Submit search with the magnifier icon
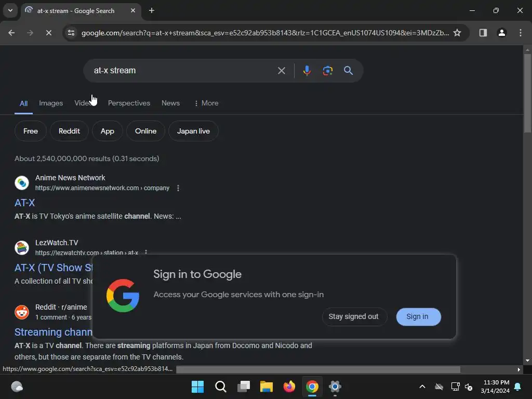 pyautogui.click(x=349, y=71)
